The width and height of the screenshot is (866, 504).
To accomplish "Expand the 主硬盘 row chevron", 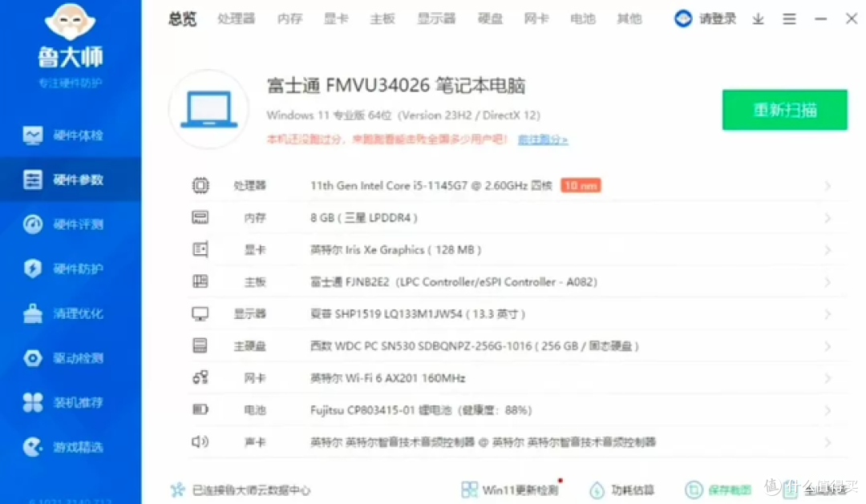I will pyautogui.click(x=828, y=346).
